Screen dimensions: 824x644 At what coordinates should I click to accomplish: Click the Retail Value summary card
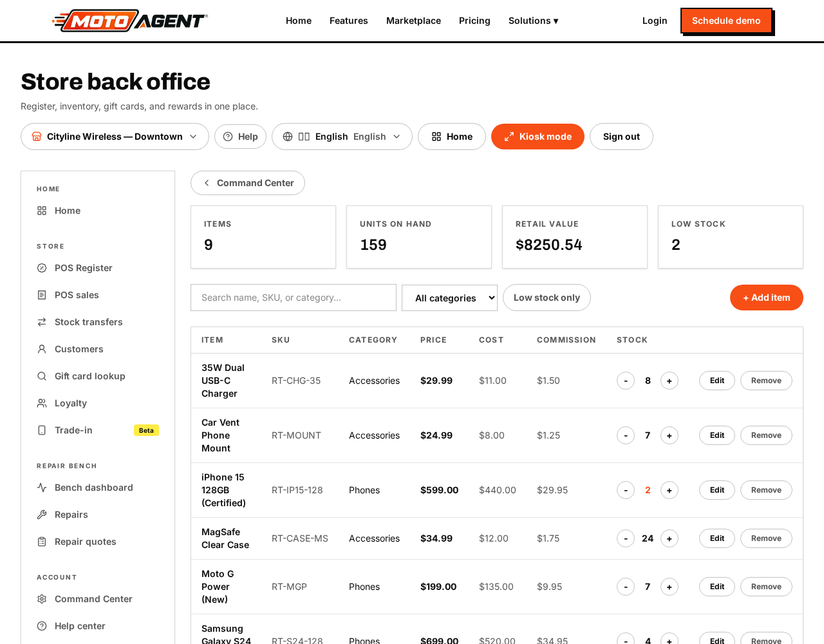pyautogui.click(x=575, y=237)
